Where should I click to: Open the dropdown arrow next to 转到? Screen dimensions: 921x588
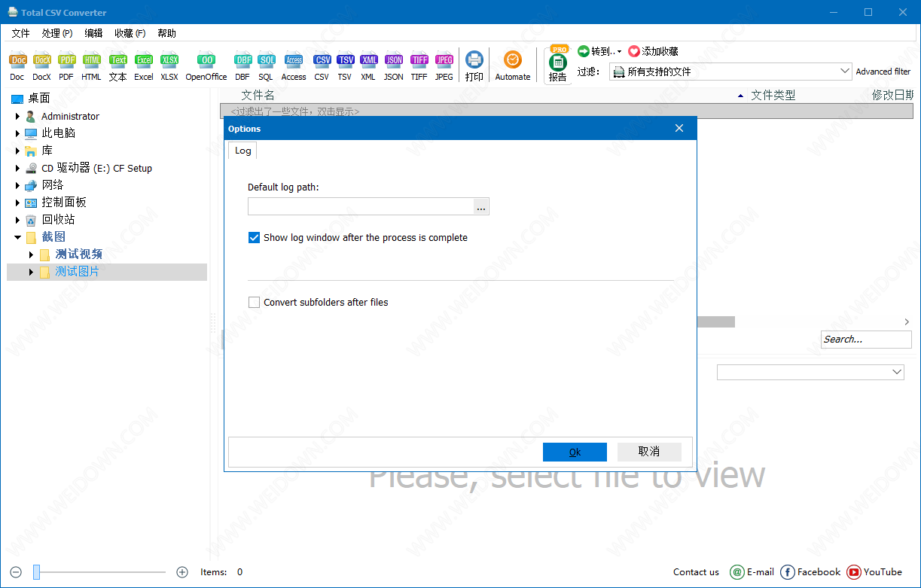[619, 52]
